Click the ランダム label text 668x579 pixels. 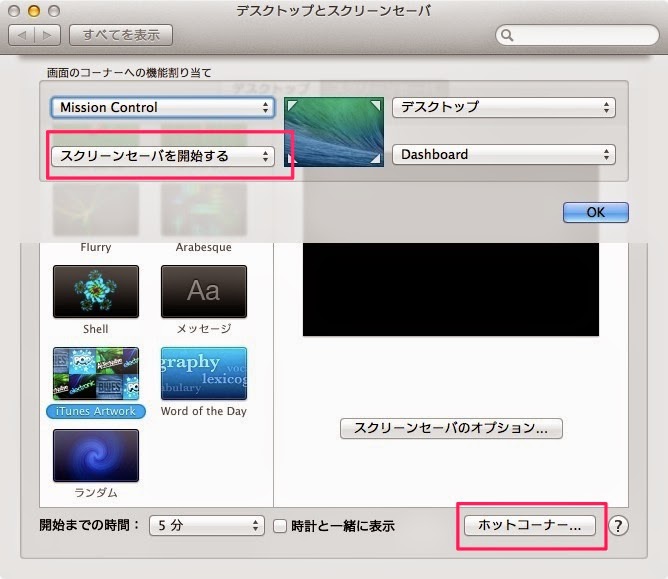(x=96, y=493)
